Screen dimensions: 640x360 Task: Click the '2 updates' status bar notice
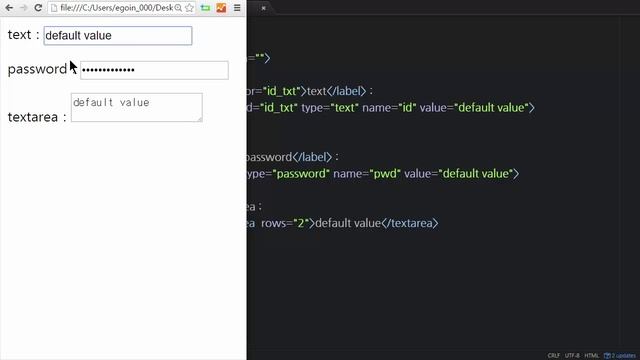(x=620, y=356)
